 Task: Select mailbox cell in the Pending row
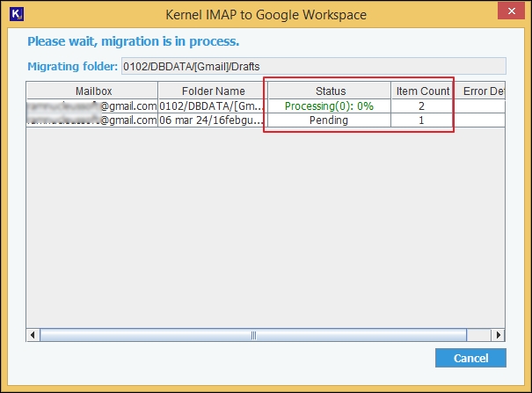point(92,120)
